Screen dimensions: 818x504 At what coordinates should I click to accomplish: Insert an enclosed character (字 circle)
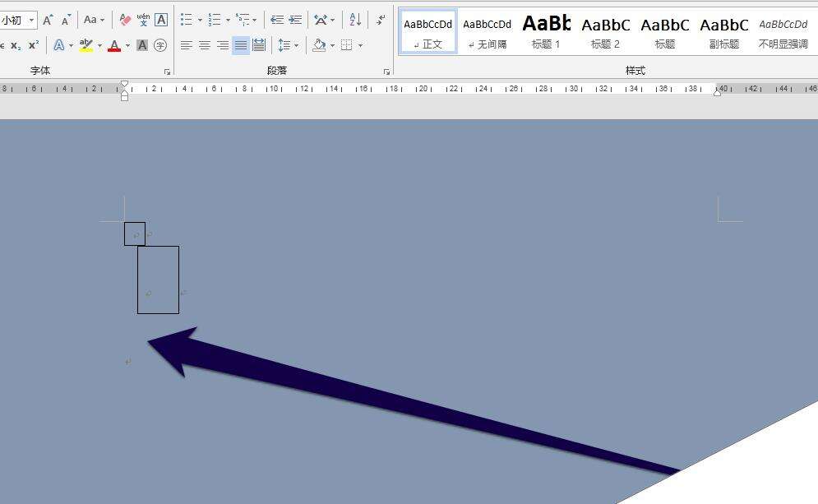click(160, 45)
